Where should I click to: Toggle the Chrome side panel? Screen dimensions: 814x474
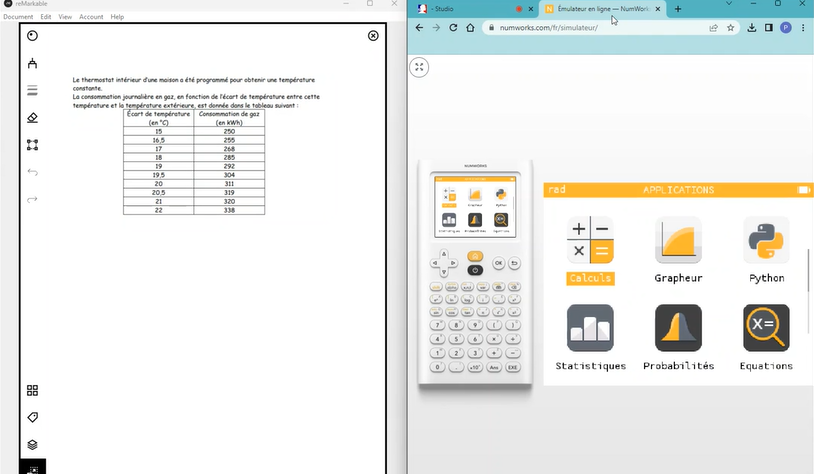[x=768, y=28]
